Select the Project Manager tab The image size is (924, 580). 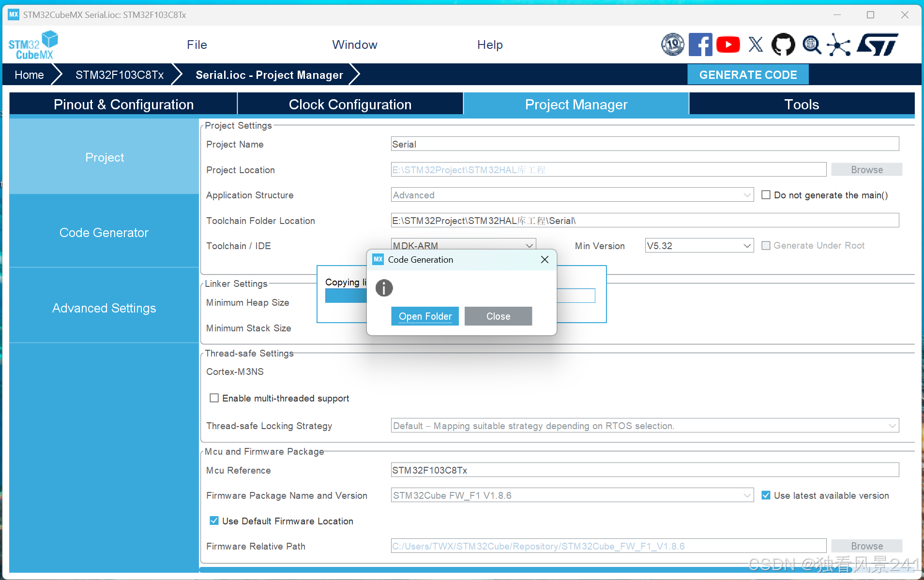(576, 104)
